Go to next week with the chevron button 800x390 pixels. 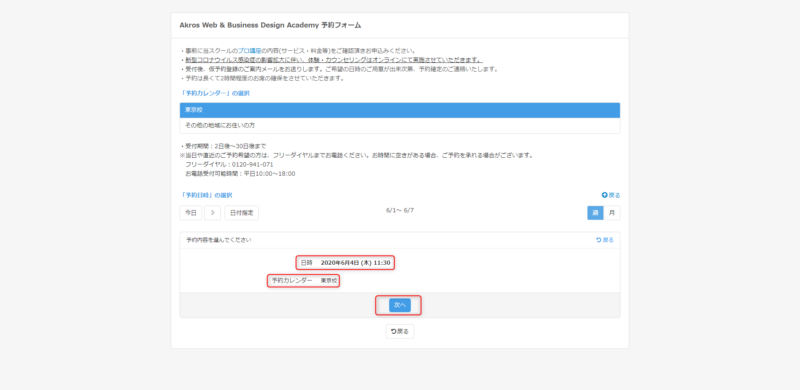coord(212,213)
